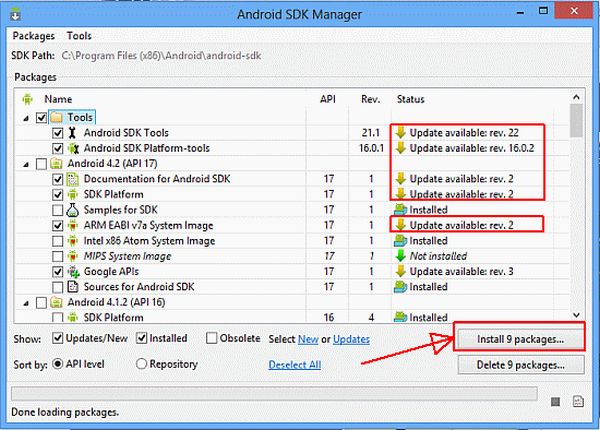Click the Rev. column header
The image size is (600, 430).
[370, 99]
